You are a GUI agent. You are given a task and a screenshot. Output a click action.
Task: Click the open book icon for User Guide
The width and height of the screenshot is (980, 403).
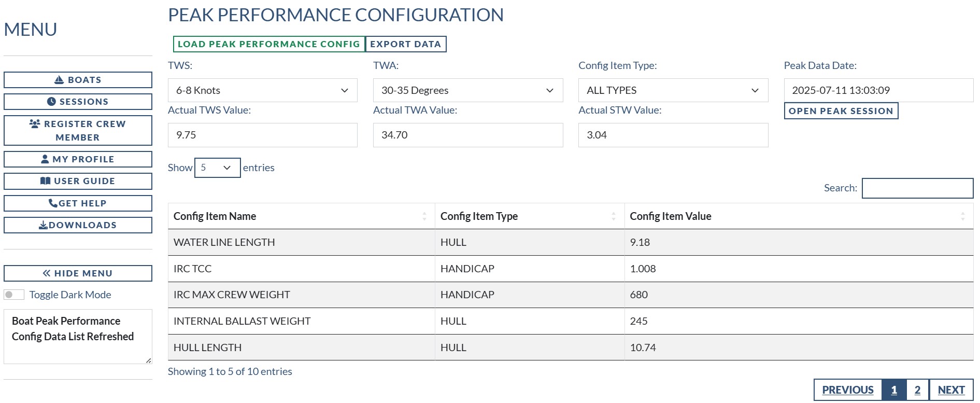point(46,181)
